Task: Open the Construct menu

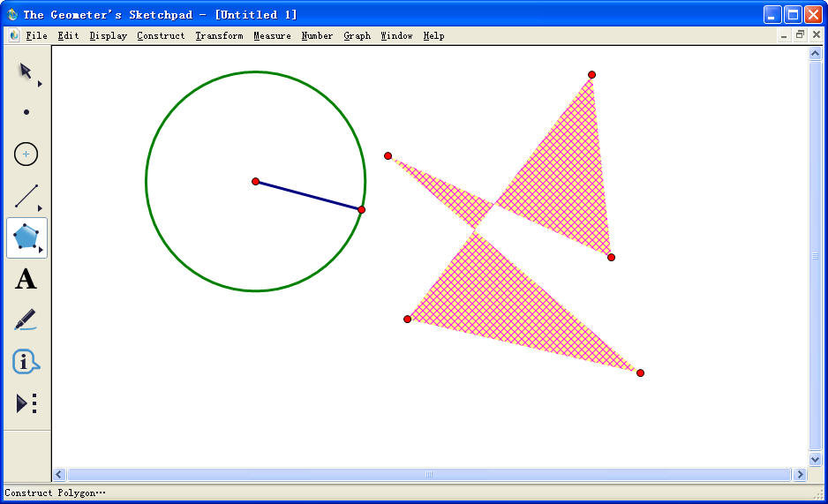Action: pos(161,36)
